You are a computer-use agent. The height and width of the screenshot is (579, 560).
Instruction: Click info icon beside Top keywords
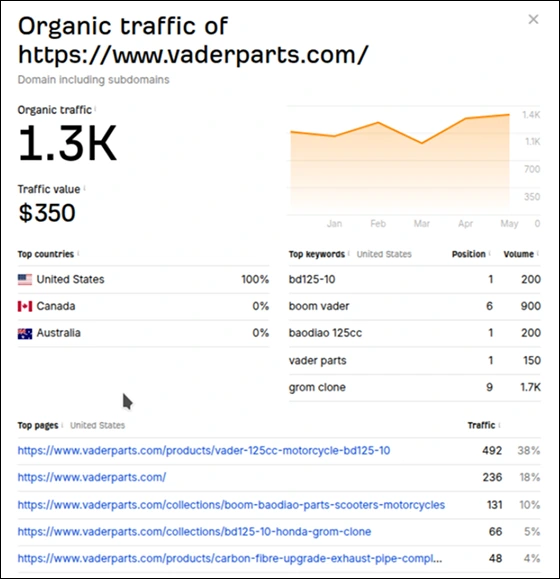(x=349, y=254)
